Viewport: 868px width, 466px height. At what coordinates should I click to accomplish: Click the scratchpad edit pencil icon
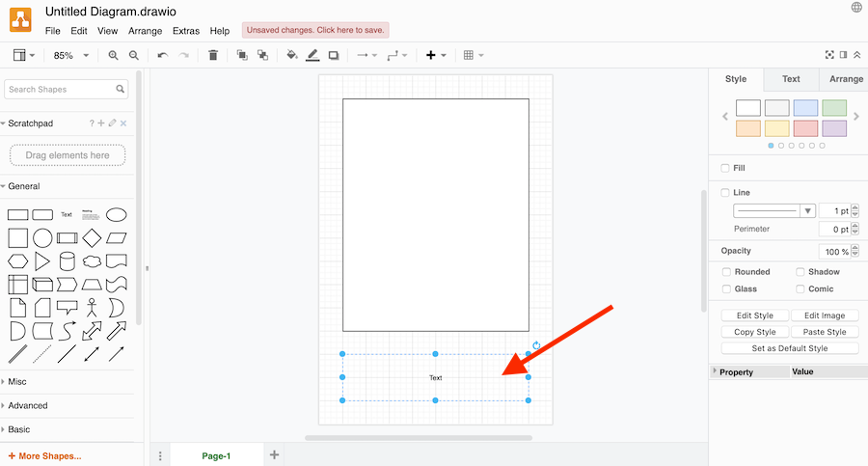[113, 123]
